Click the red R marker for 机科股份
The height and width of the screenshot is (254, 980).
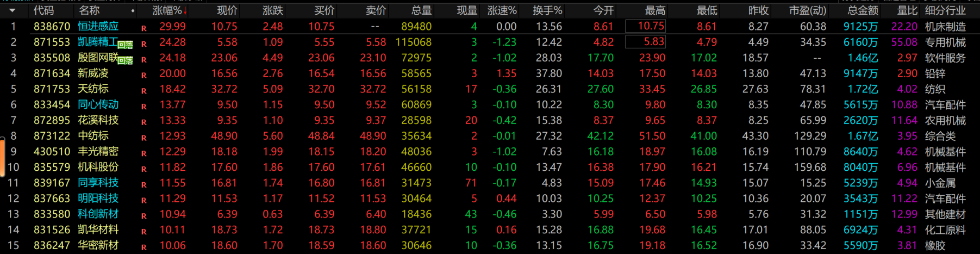click(x=143, y=169)
